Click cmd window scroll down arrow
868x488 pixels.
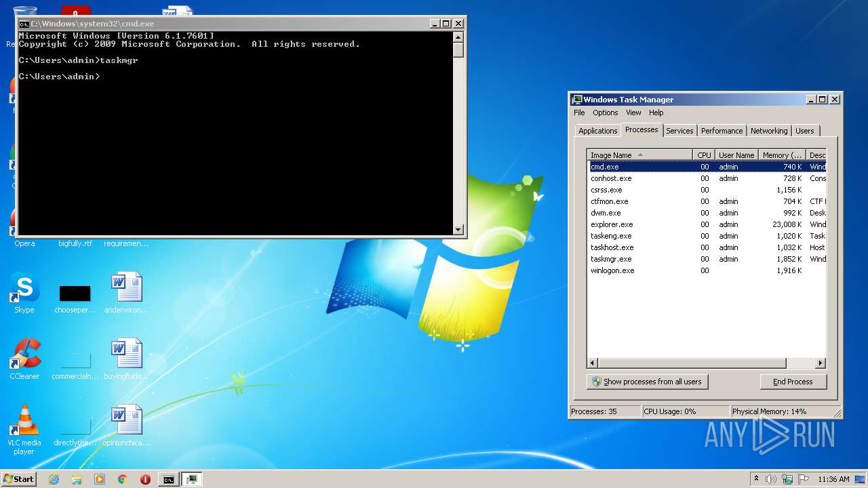pyautogui.click(x=458, y=230)
